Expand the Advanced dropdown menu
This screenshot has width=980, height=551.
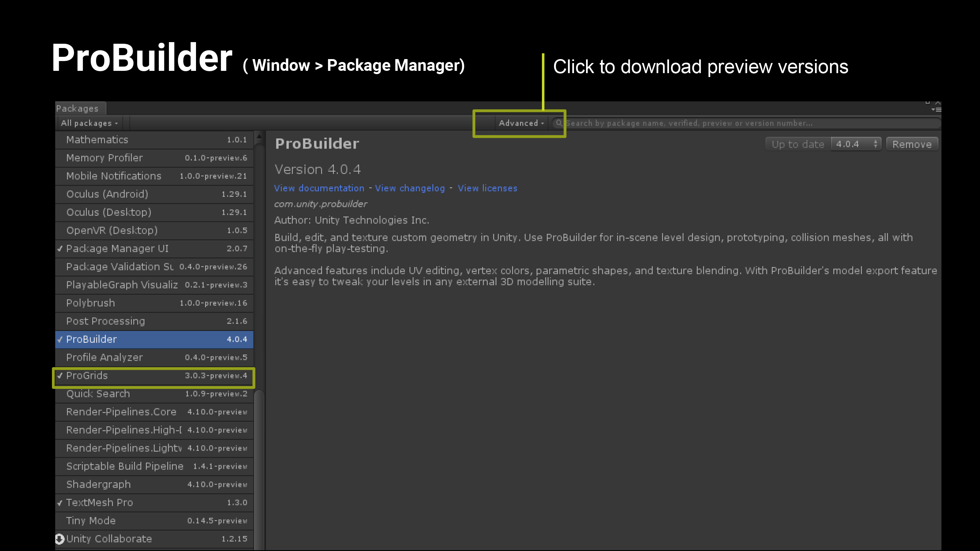521,123
